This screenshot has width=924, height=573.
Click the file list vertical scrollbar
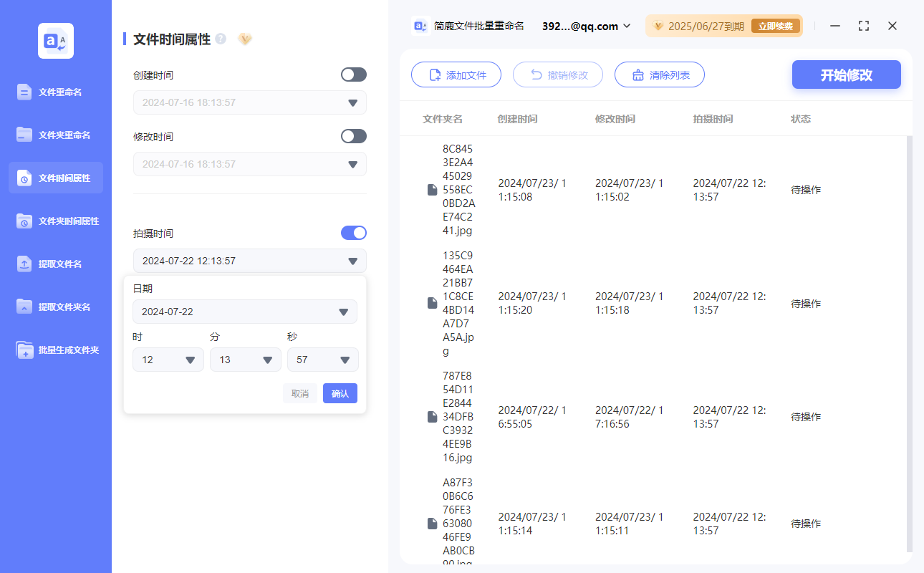coord(909,344)
